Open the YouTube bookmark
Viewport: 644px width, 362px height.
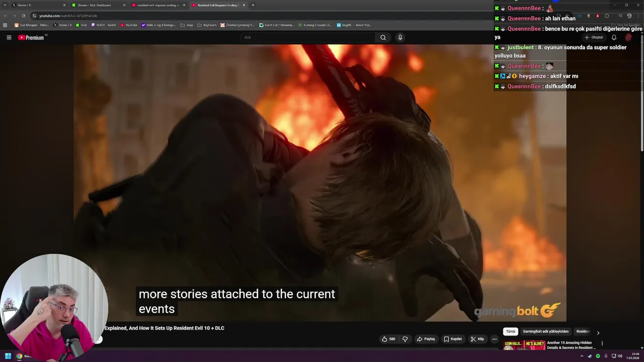pos(129,25)
